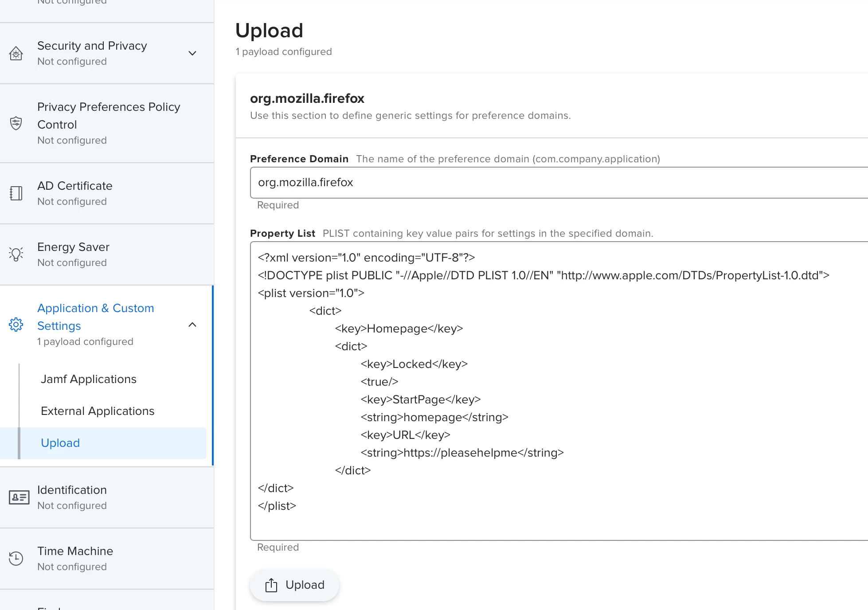This screenshot has width=868, height=610.
Task: Click the '1 payload configured' text under the title
Action: (284, 52)
